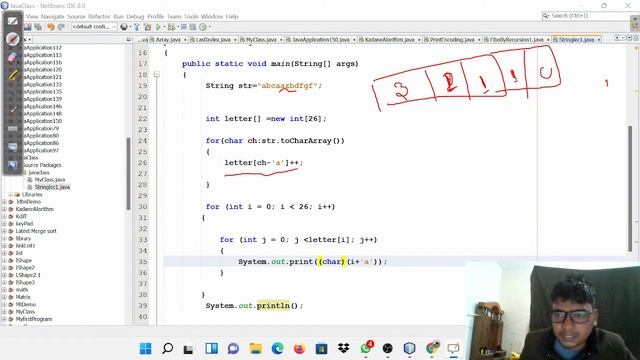640x360 pixels.
Task: Open the Refactor menu
Action: point(99,17)
